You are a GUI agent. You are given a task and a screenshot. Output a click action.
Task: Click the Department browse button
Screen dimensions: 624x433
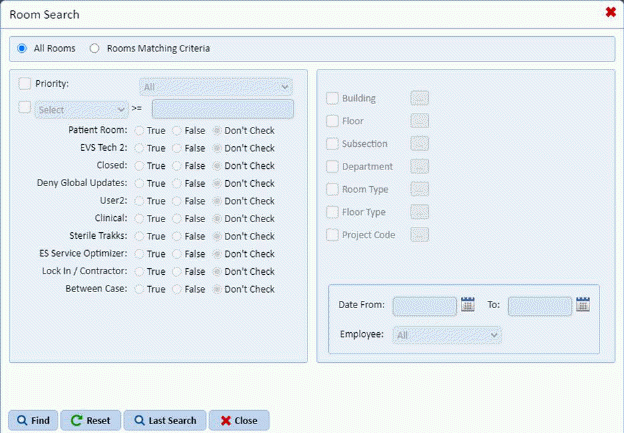click(420, 167)
